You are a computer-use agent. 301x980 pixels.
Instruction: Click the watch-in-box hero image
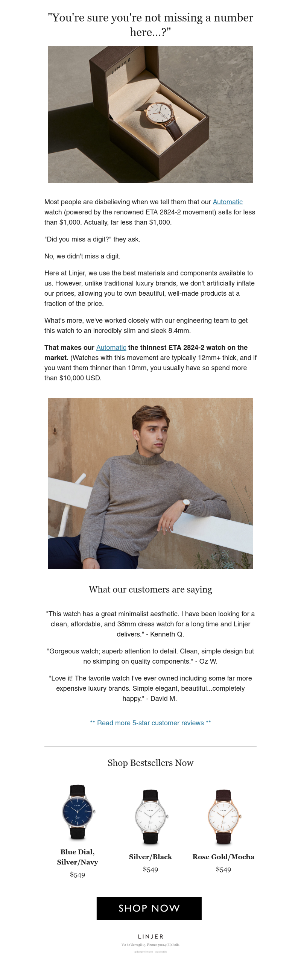coord(150,114)
